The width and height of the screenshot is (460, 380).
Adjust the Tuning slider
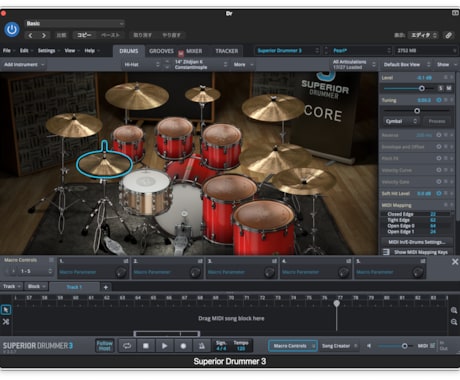click(417, 111)
